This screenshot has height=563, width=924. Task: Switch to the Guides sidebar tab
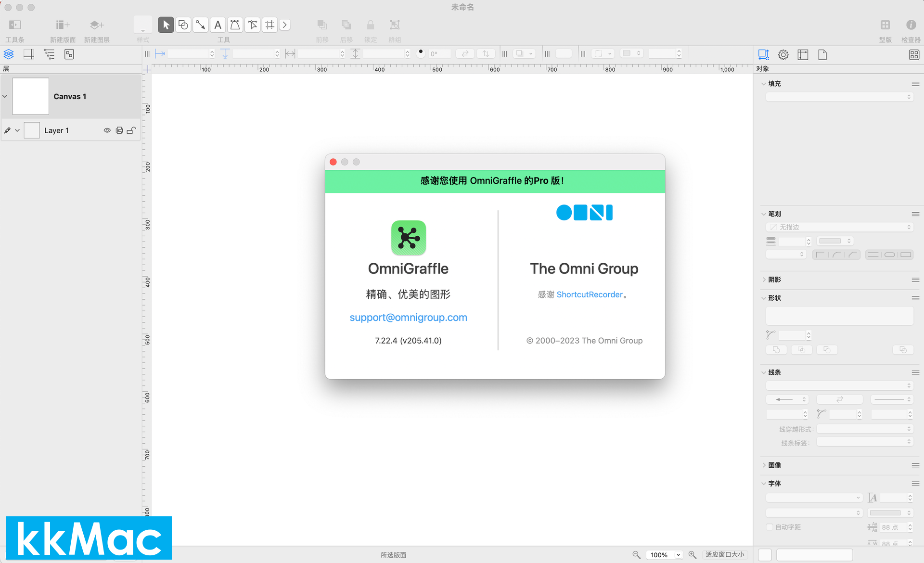point(29,54)
